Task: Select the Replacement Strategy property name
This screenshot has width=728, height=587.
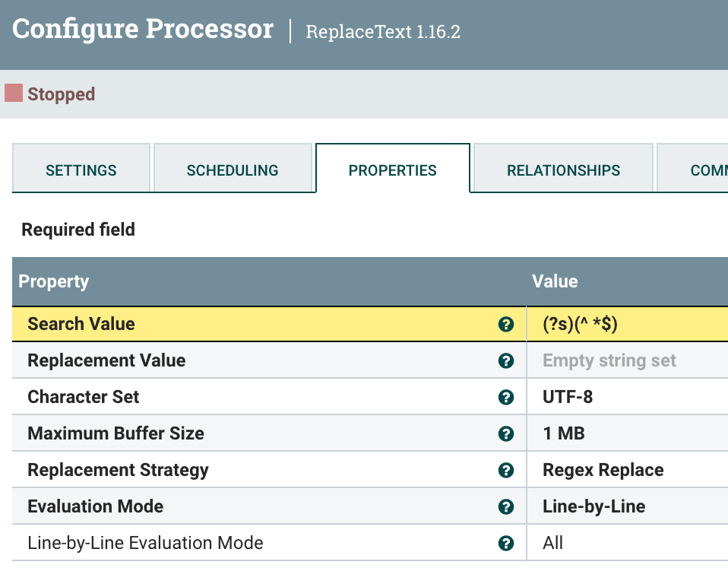Action: click(x=118, y=470)
